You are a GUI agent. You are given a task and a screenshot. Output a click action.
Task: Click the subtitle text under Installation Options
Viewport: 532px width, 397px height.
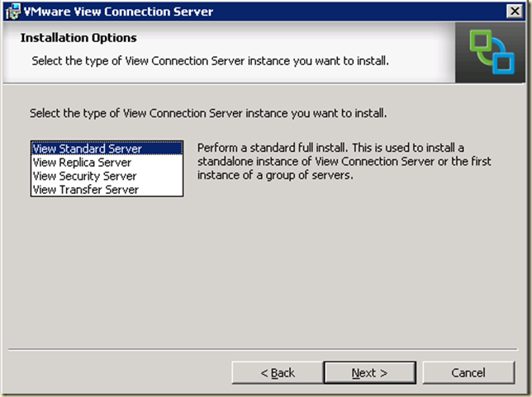(210, 60)
